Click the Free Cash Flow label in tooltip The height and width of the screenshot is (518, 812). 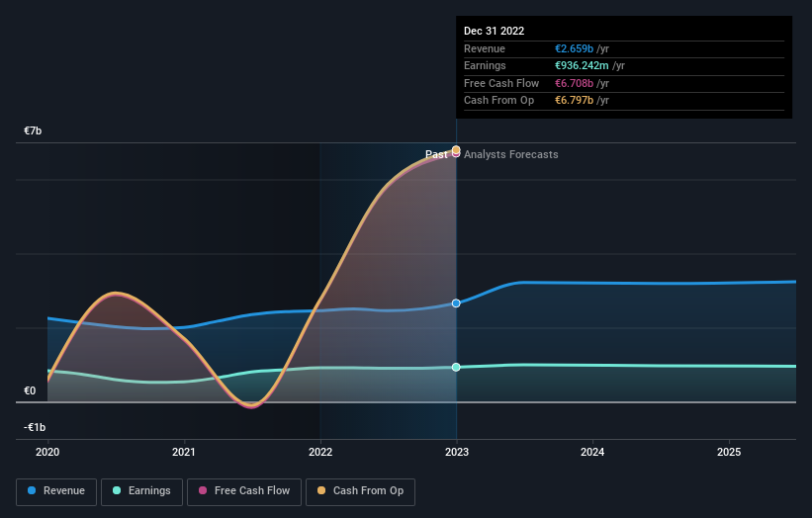(x=501, y=83)
